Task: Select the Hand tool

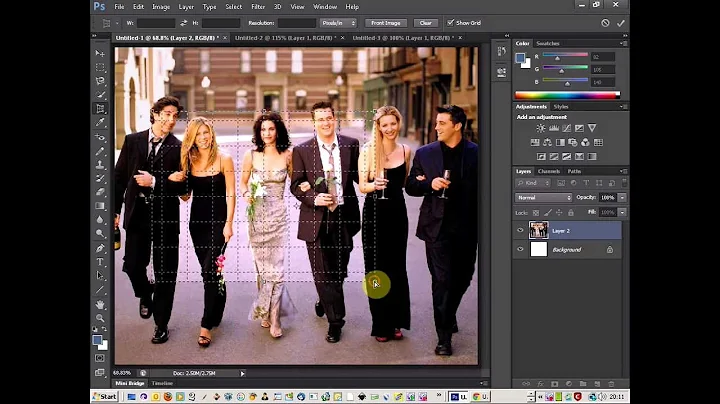Action: 100,304
